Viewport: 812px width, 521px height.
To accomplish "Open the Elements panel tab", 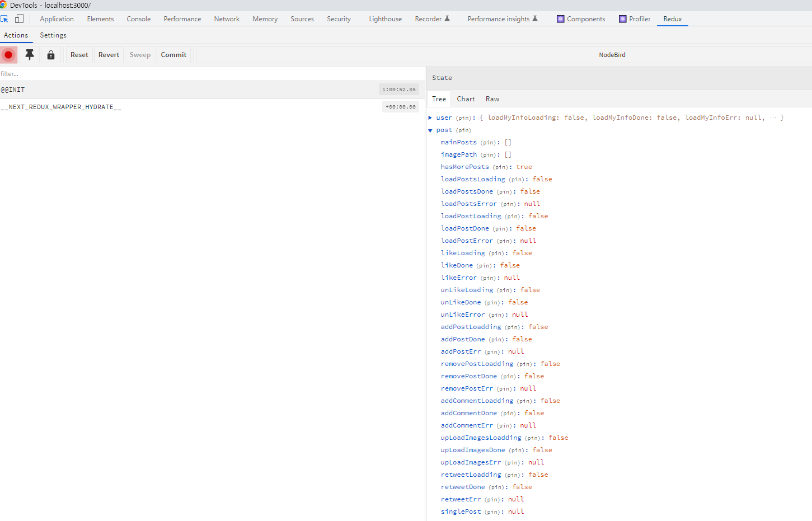I will (x=101, y=19).
